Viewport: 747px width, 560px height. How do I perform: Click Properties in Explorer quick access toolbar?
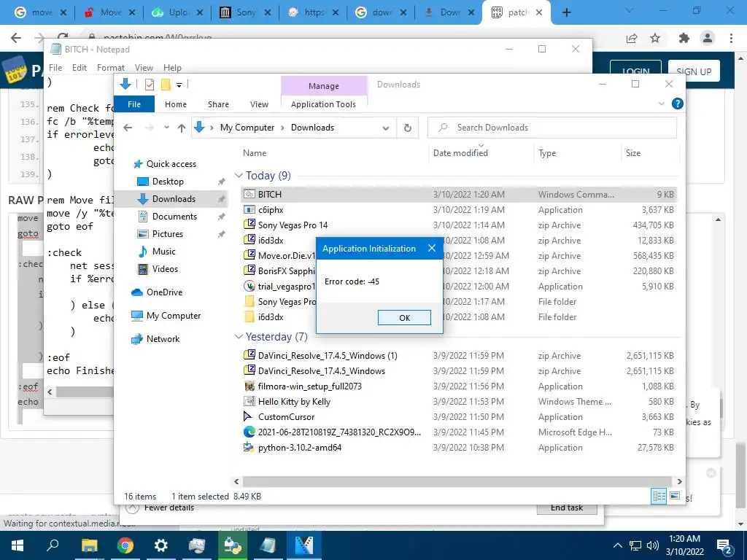150,85
